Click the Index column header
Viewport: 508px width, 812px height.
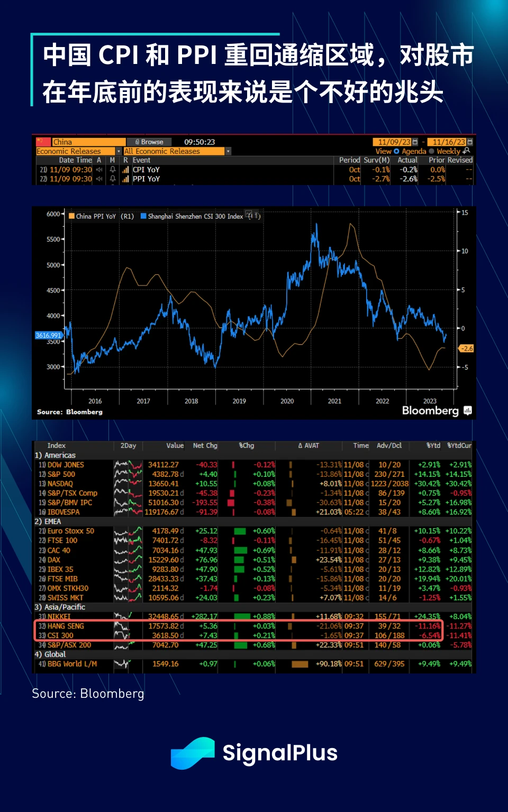[x=57, y=446]
